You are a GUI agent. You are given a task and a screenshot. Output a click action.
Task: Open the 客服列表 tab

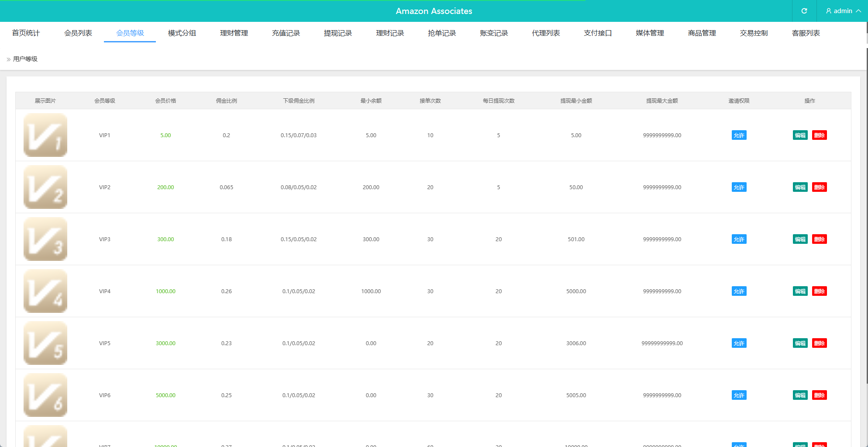pos(806,33)
